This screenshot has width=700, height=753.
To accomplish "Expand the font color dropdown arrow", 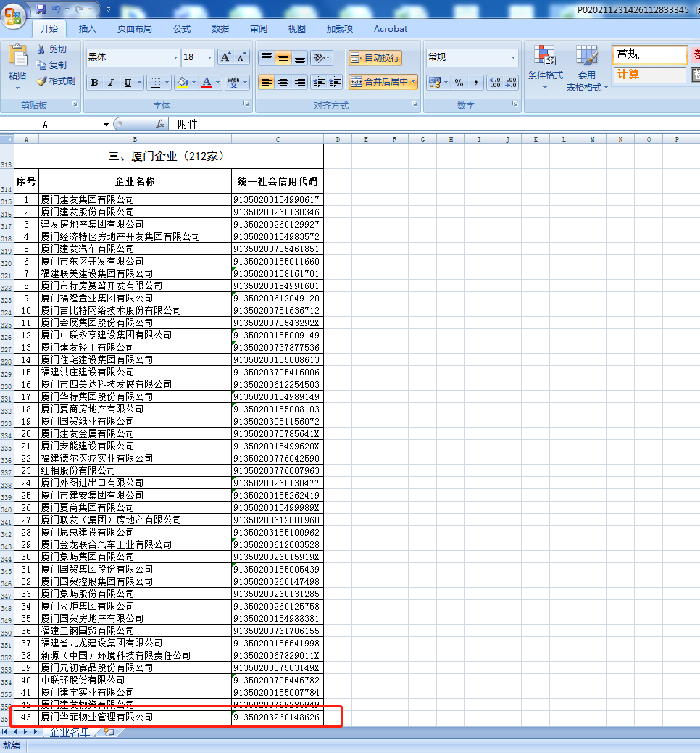I will point(218,83).
